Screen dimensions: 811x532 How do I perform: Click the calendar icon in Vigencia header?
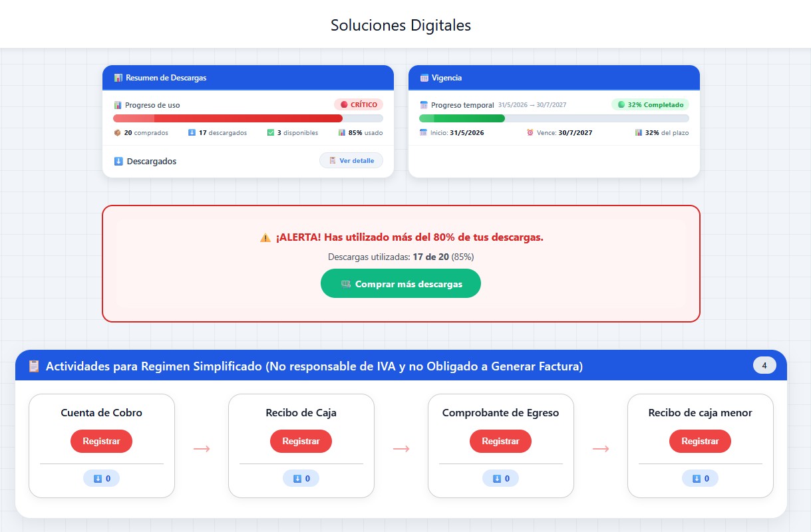point(424,78)
